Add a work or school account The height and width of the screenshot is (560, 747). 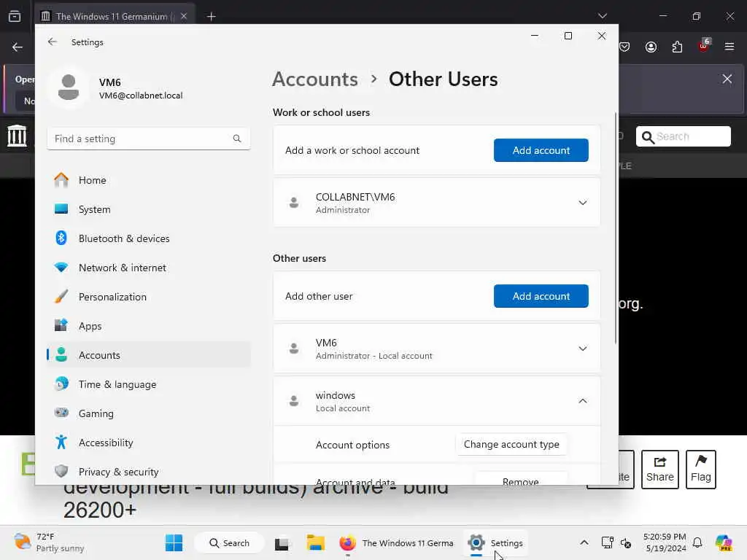tap(541, 150)
